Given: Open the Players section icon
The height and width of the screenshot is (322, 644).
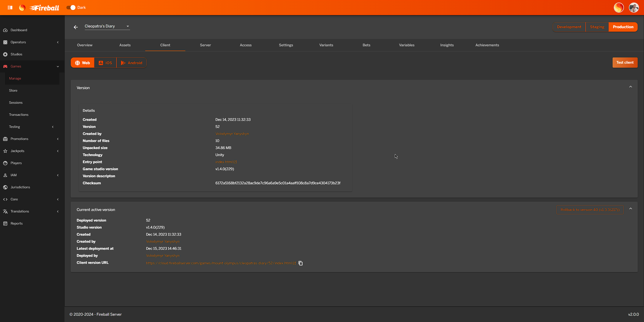Looking at the screenshot, I should click(5, 163).
